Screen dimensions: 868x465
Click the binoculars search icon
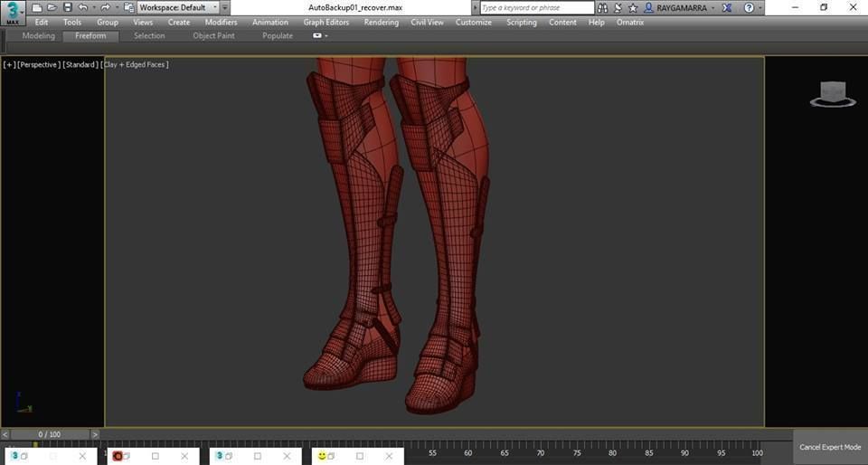tap(603, 8)
